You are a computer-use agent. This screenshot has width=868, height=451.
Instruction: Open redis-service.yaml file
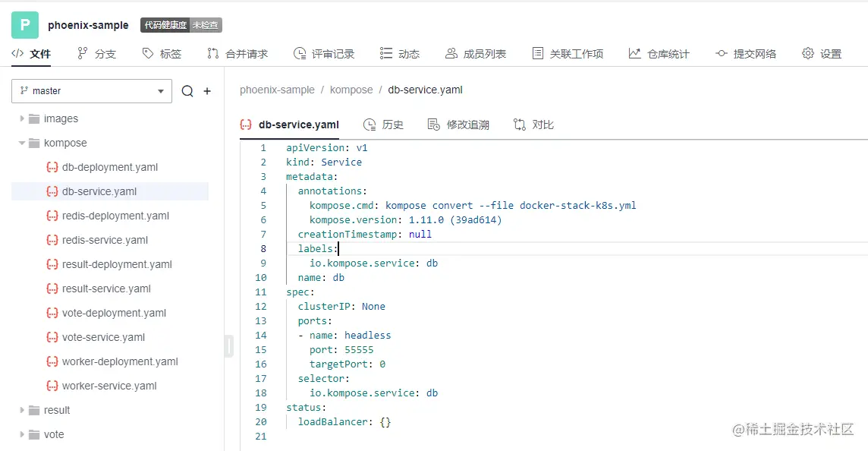pyautogui.click(x=110, y=240)
